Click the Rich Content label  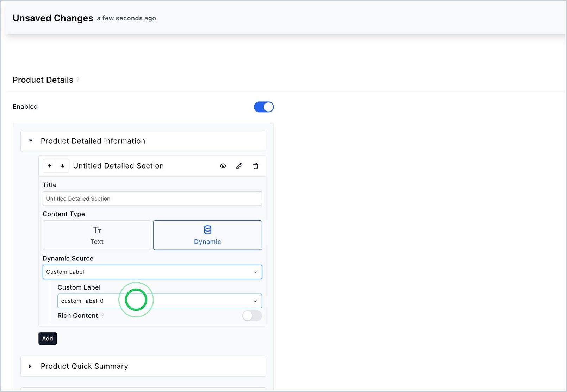click(x=78, y=316)
